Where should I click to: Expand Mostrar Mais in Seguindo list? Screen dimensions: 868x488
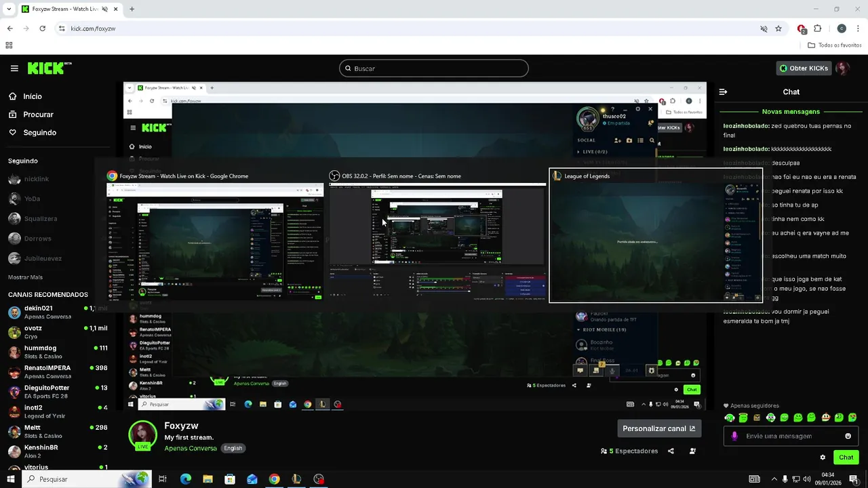point(25,277)
